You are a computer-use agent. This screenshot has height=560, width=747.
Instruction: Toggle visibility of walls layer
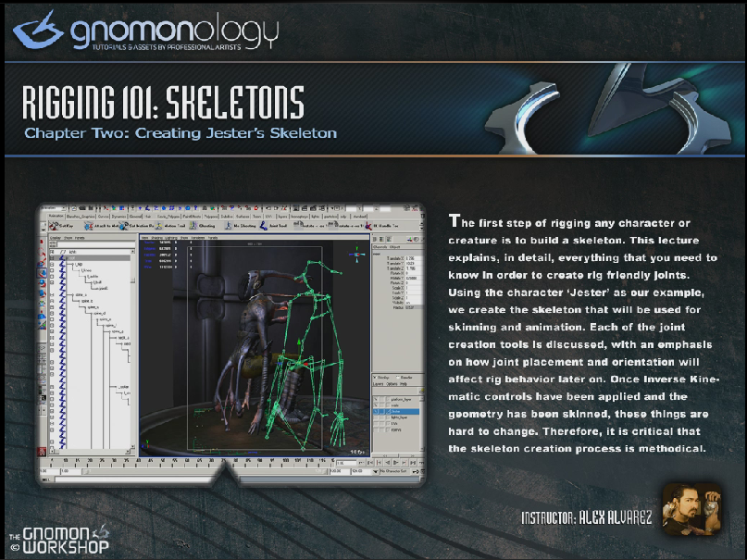click(376, 405)
